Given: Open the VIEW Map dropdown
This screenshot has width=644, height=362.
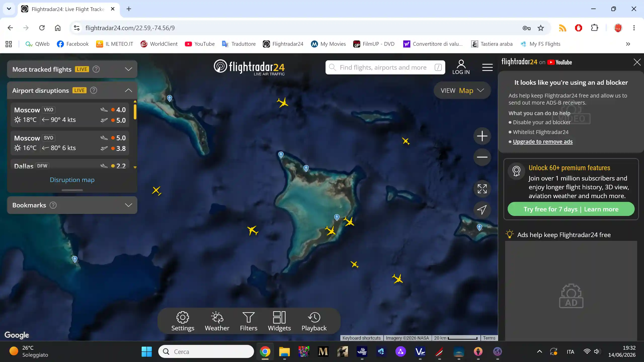Looking at the screenshot, I should [462, 90].
